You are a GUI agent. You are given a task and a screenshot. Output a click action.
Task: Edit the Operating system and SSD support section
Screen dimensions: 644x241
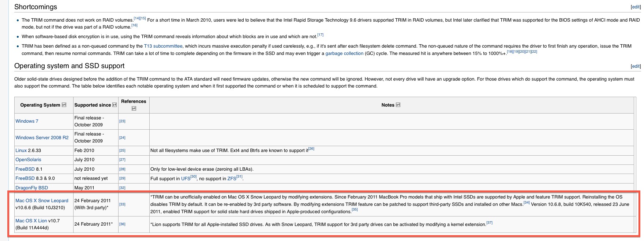pos(636,66)
